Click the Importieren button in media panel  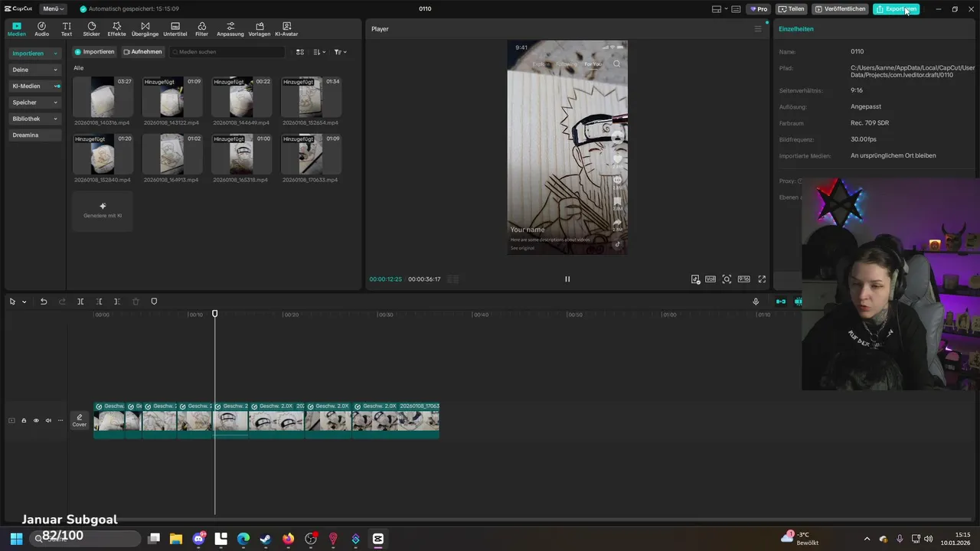(x=94, y=52)
